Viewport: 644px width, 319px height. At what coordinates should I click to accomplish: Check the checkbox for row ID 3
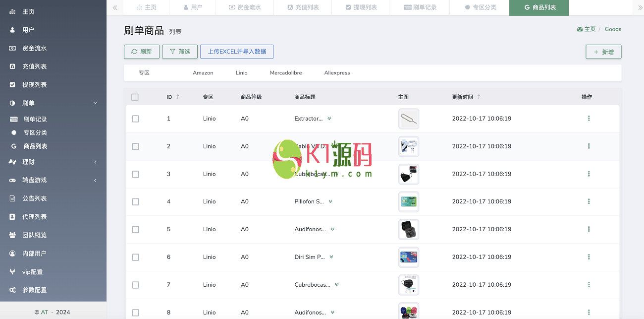(135, 174)
